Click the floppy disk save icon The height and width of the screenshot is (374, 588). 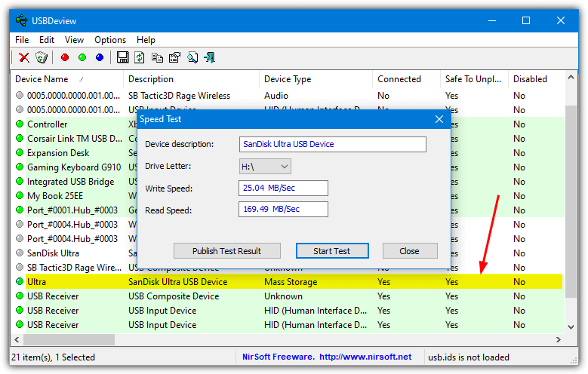122,57
